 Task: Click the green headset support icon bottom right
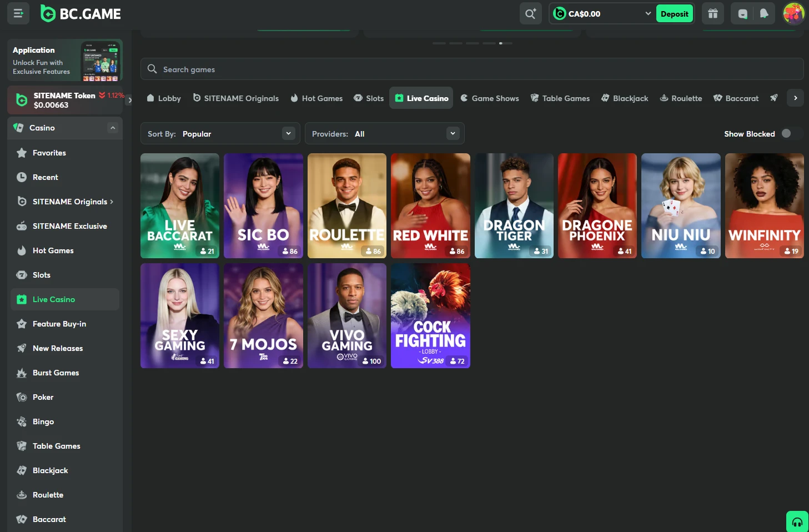pyautogui.click(x=797, y=521)
